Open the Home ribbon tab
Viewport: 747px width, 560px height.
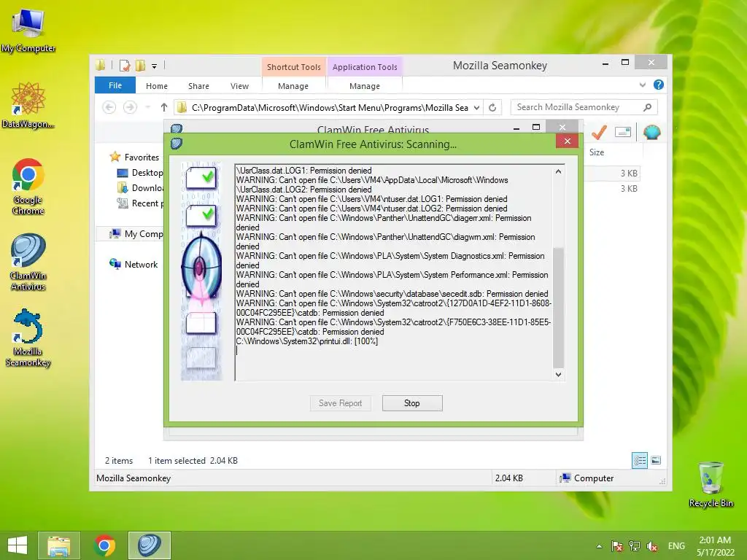coord(157,86)
